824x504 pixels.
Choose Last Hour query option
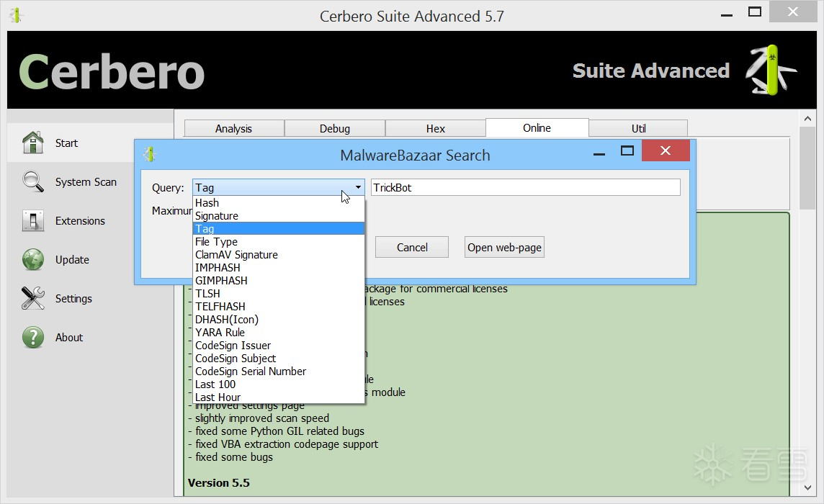coord(279,397)
